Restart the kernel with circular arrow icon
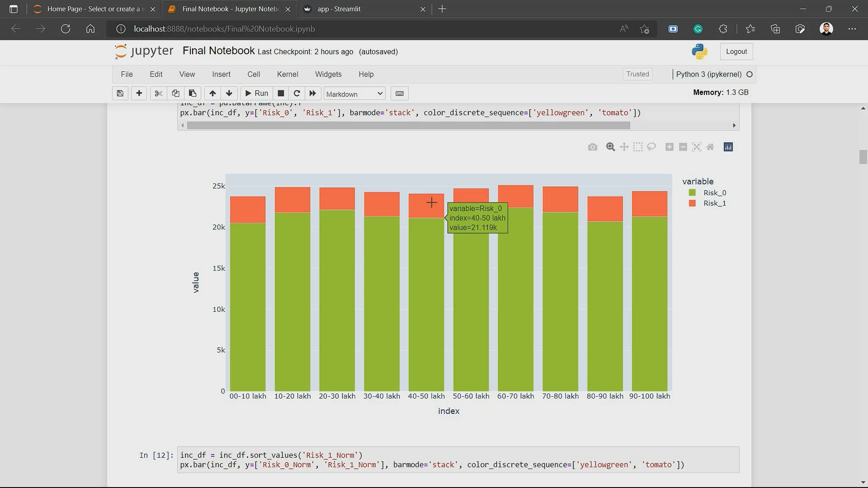Viewport: 868px width, 488px height. (x=297, y=94)
